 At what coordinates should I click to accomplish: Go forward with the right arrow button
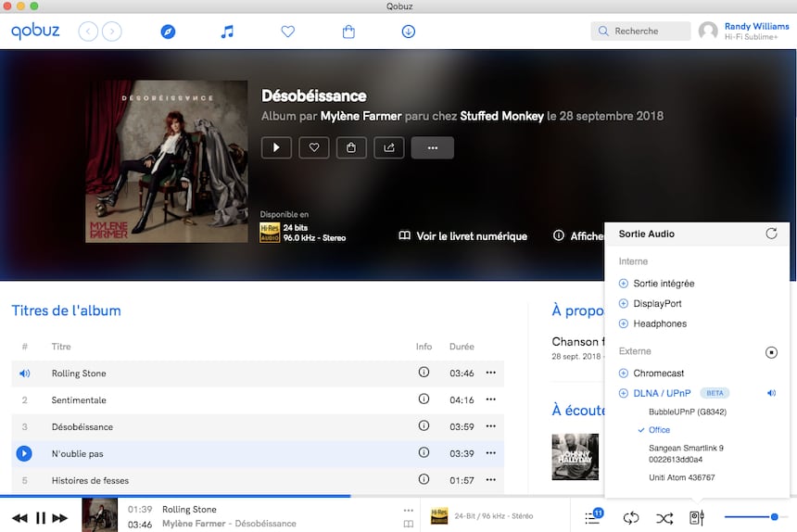112,32
